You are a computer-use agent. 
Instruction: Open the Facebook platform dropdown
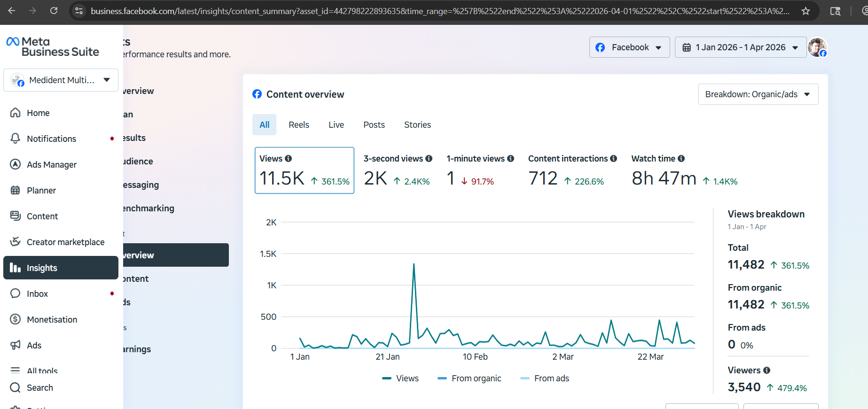coord(629,47)
